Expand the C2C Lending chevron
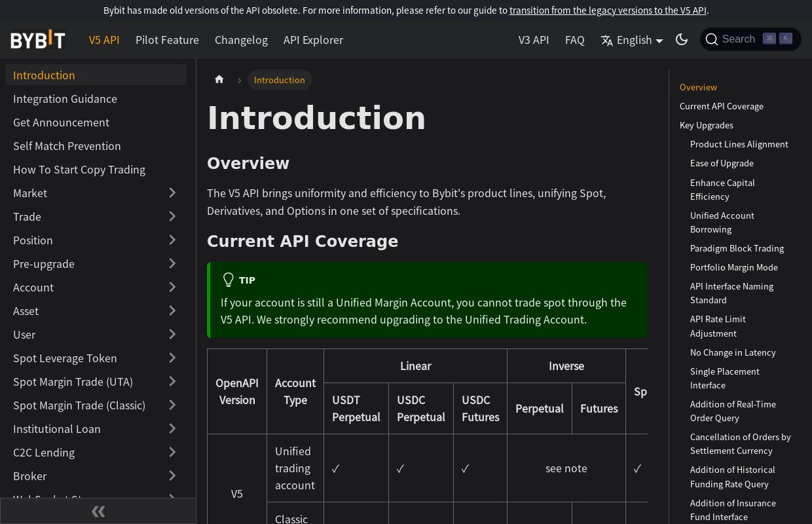The image size is (812, 524). coord(172,452)
